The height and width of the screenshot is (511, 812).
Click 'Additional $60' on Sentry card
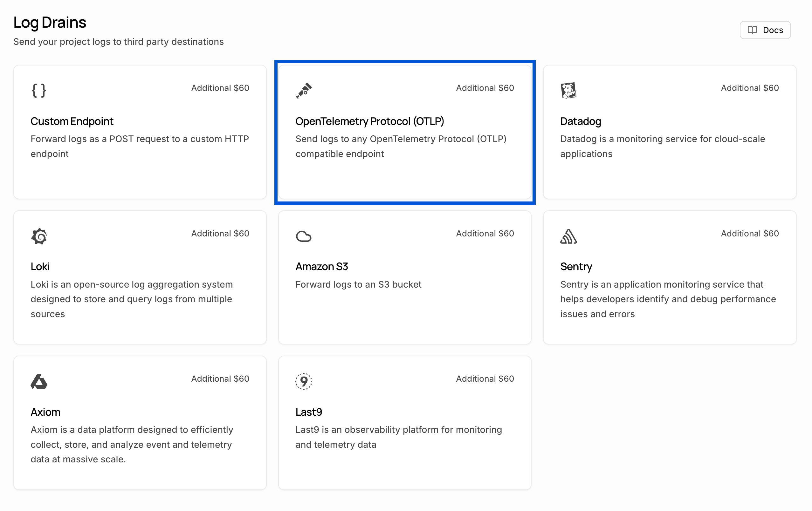coord(750,234)
